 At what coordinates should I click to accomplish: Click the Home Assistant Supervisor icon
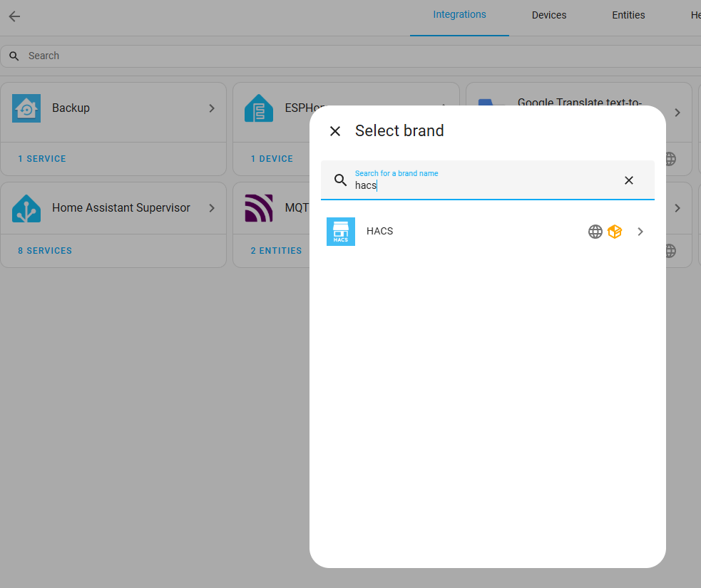[26, 208]
